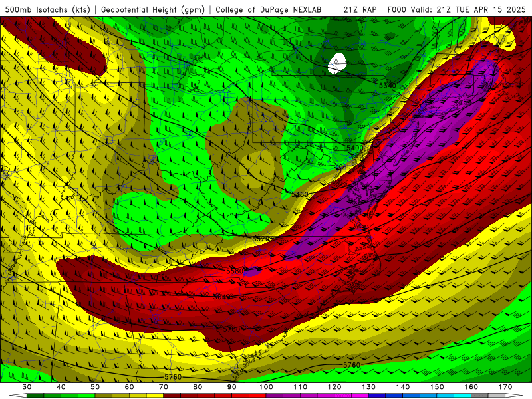Image resolution: width=532 pixels, height=399 pixels.
Task: Click the white calm-wind patch on the map
Action: [338, 63]
